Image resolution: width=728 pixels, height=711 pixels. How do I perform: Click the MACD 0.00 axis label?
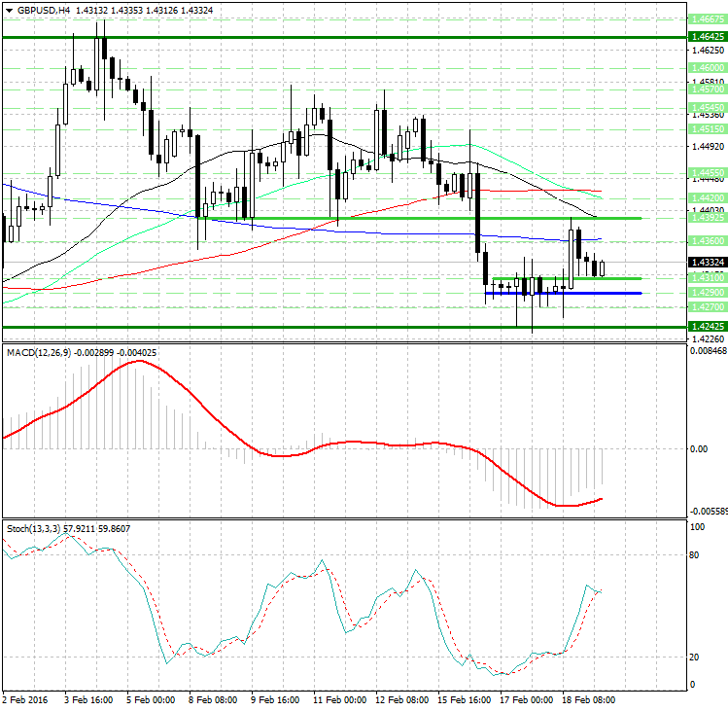coord(698,449)
